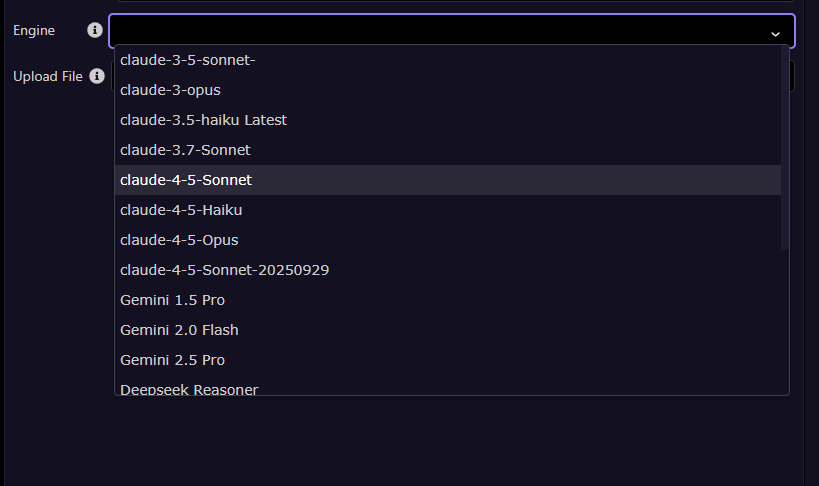Click the dropdown list scrollbar thumb

[785, 150]
